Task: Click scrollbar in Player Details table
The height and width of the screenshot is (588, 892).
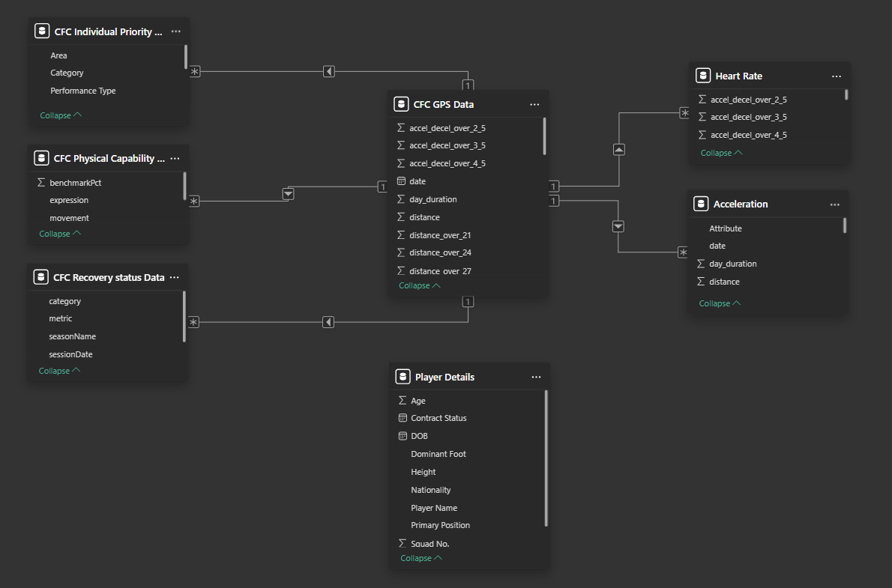Action: (x=546, y=458)
